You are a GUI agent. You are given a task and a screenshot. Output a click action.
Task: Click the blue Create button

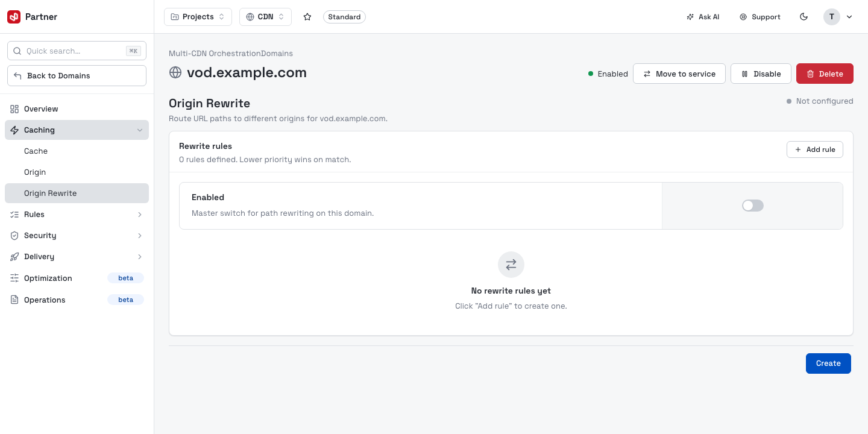tap(828, 363)
